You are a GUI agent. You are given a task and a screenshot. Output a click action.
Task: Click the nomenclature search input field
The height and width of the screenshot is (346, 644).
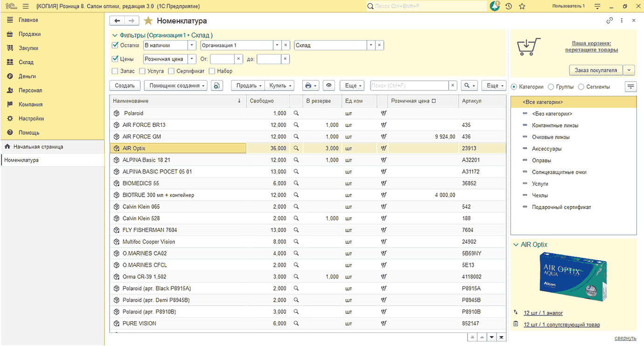[x=409, y=85]
